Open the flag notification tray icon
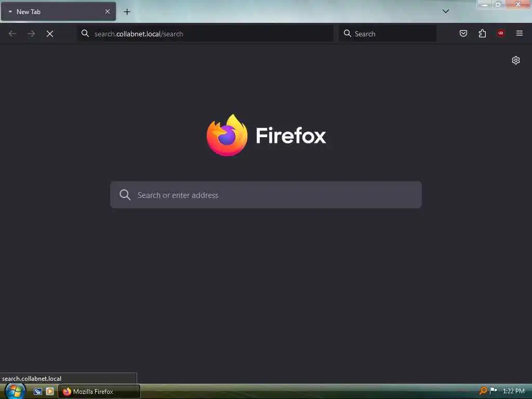 (494, 391)
